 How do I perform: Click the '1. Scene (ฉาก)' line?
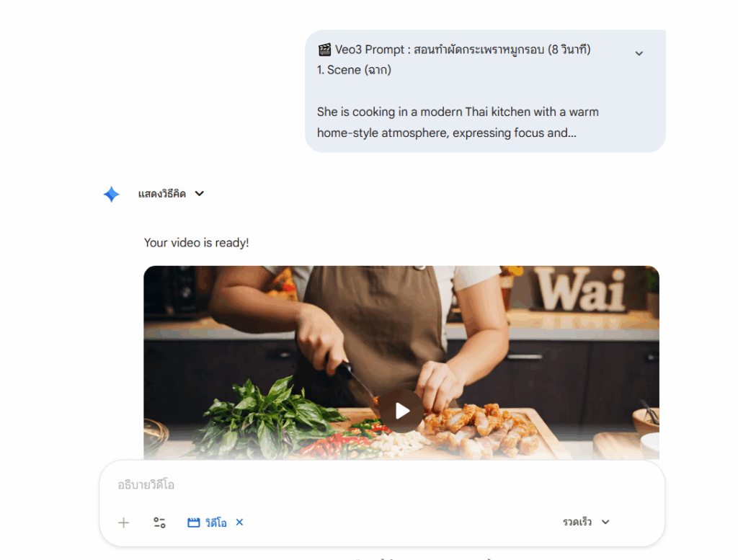(x=354, y=70)
